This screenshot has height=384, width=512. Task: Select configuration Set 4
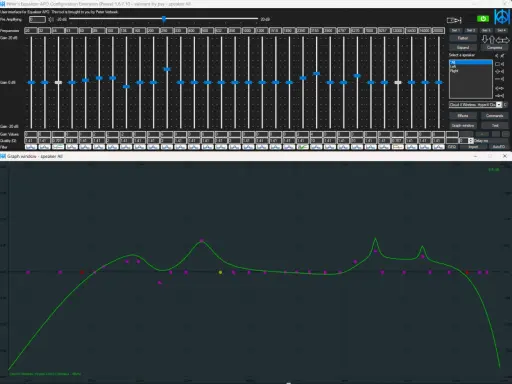pyautogui.click(x=501, y=30)
